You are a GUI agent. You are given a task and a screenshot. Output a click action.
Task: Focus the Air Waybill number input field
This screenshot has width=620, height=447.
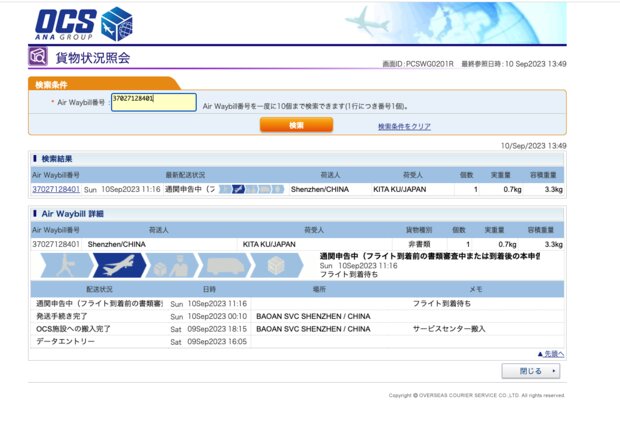pos(154,102)
